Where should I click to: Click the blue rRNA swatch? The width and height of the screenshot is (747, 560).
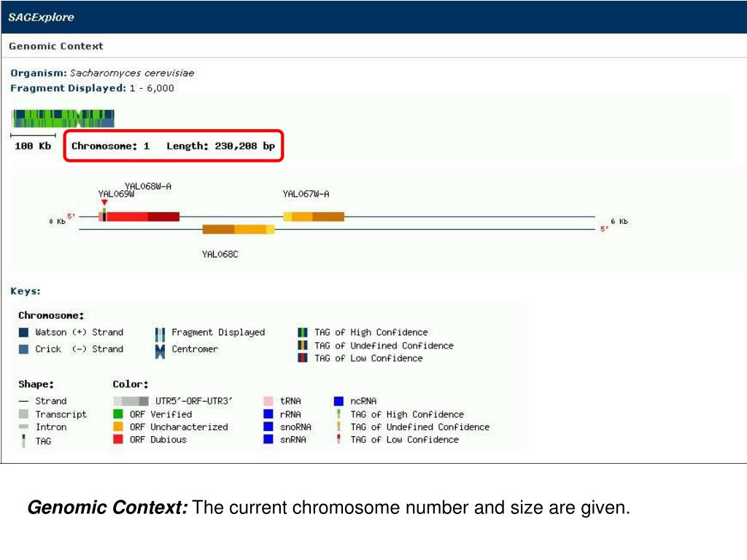pos(268,414)
